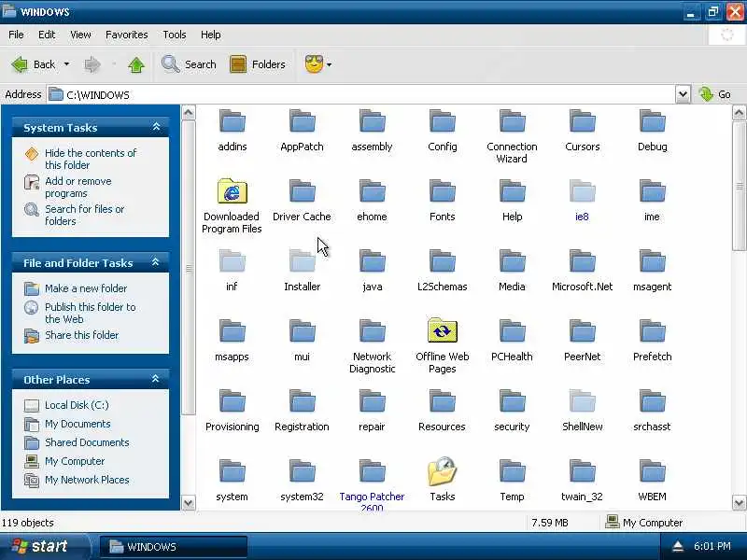Click the Windows start button
Viewport: 747px width, 560px height.
tap(44, 546)
